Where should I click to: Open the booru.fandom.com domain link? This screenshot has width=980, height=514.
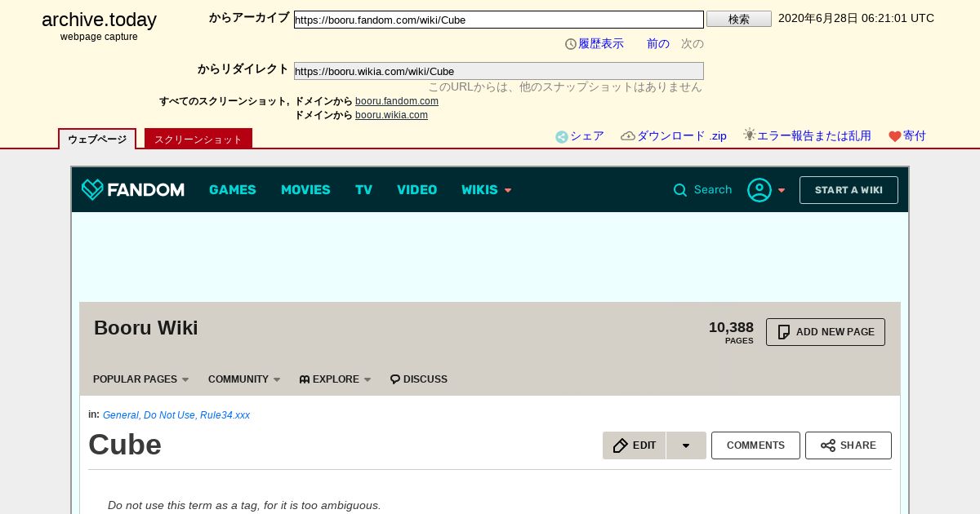click(x=397, y=101)
